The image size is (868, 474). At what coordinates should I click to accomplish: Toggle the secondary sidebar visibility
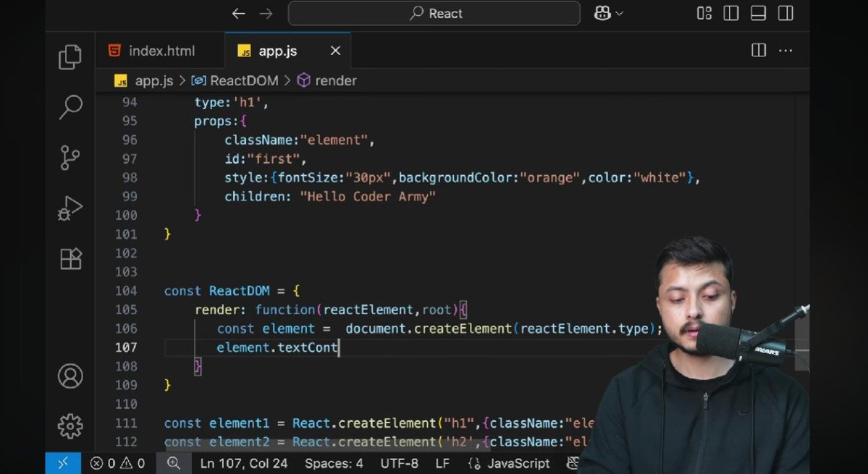tap(785, 13)
